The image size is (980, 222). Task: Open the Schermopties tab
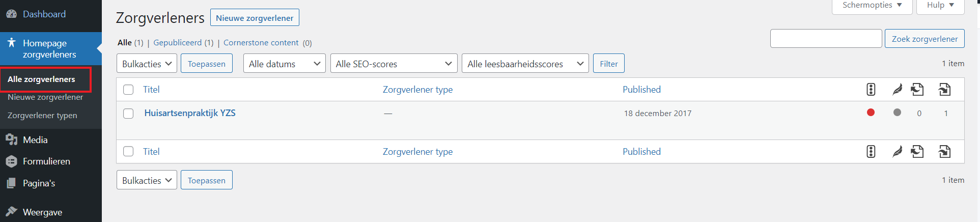[x=872, y=6]
